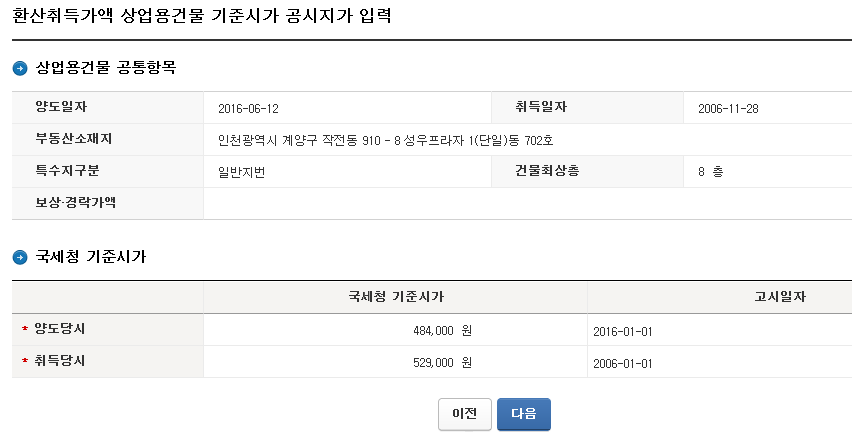This screenshot has width=852, height=448.
Task: Click the 일반지번 value for 특수지구분
Action: (x=241, y=172)
